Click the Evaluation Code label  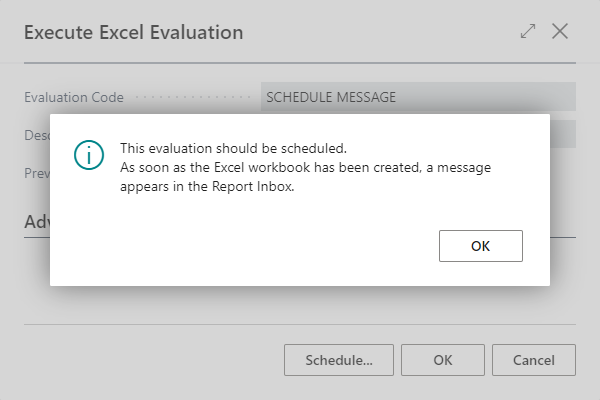[x=74, y=97]
